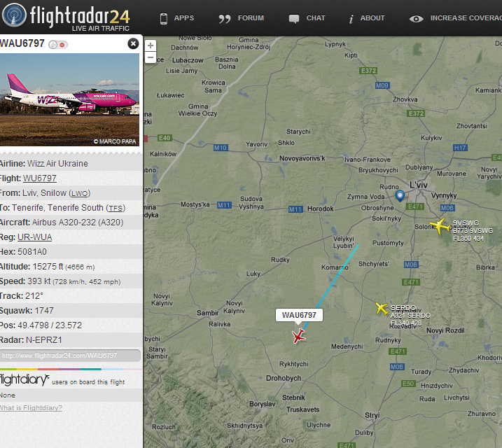Click the Increase Coverage eye icon
This screenshot has width=502, height=448.
pos(416,19)
